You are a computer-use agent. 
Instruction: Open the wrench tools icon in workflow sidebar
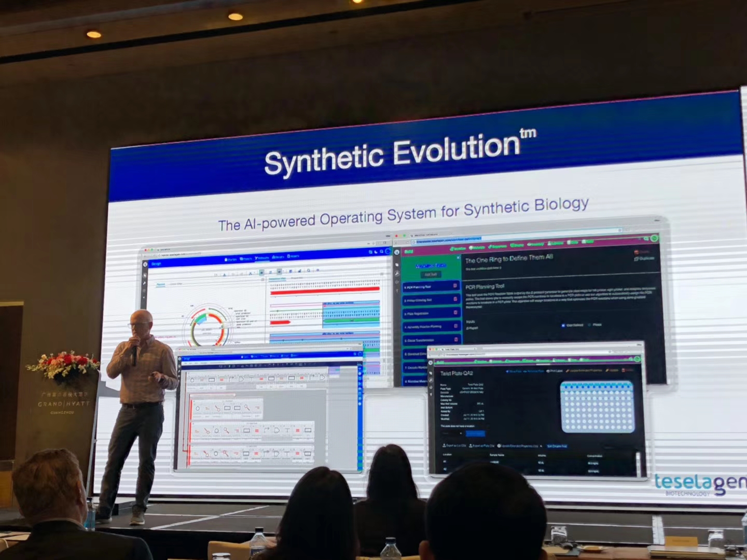click(397, 273)
